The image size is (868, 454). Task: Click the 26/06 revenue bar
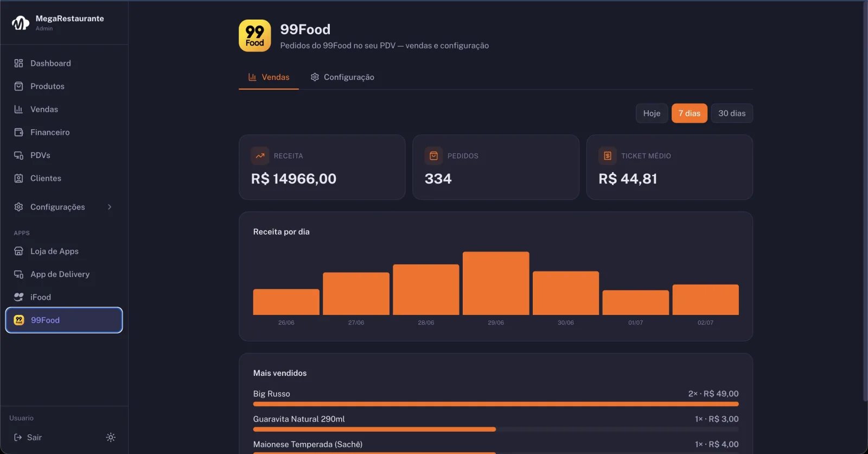tap(286, 302)
